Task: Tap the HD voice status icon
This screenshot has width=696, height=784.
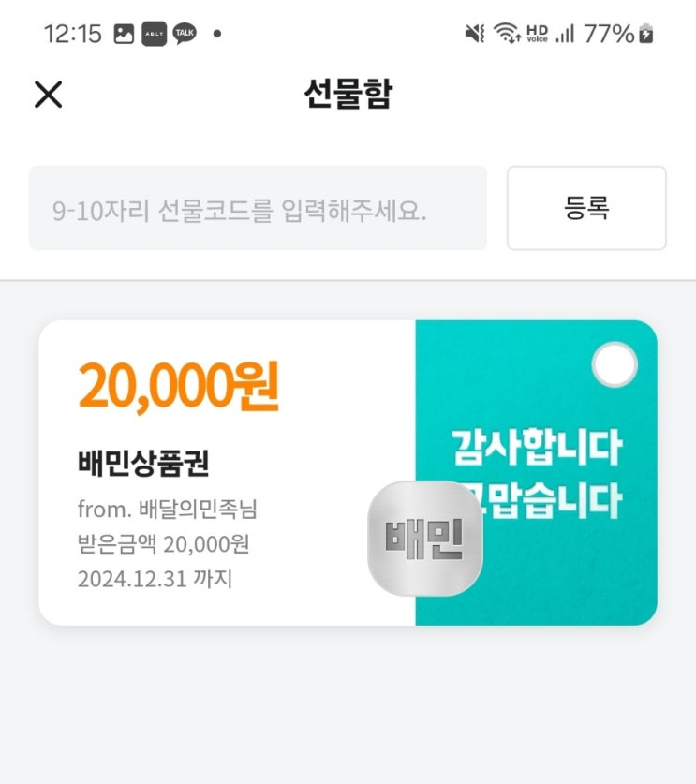Action: pos(537,35)
